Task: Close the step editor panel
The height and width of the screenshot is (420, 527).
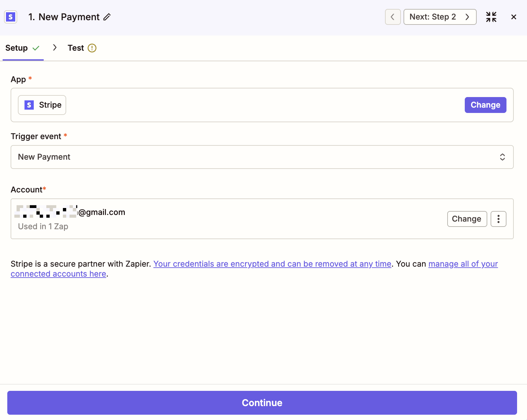Action: click(x=514, y=17)
